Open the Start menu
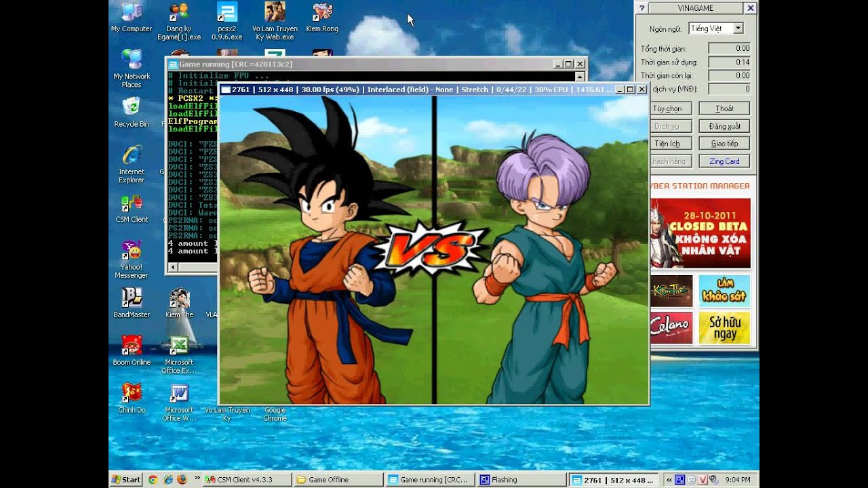The height and width of the screenshot is (488, 868). (126, 479)
